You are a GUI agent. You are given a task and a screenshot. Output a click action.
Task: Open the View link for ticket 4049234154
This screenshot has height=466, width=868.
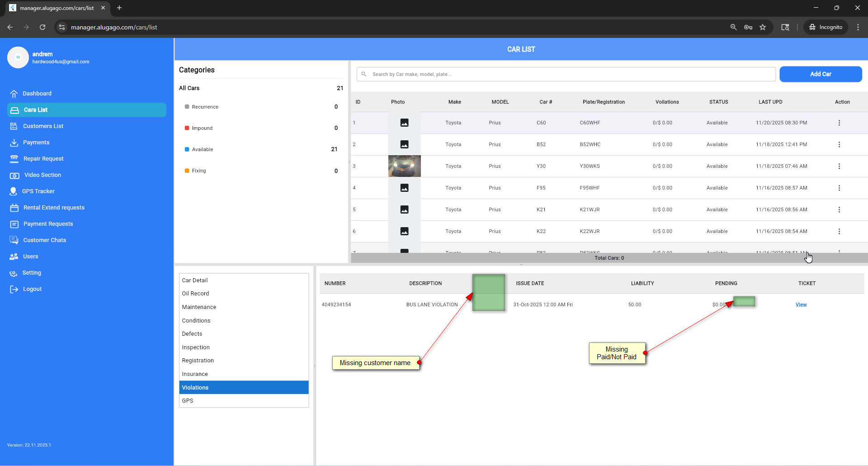tap(801, 304)
